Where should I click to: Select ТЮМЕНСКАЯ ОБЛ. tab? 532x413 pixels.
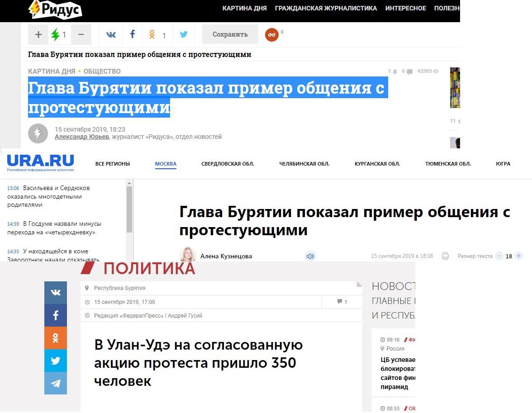448,164
